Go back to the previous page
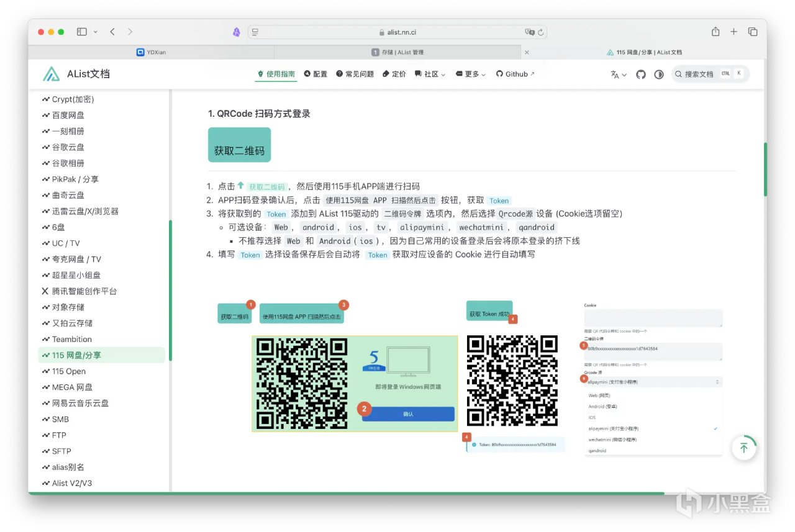Image resolution: width=795 pixels, height=532 pixels. 112,32
